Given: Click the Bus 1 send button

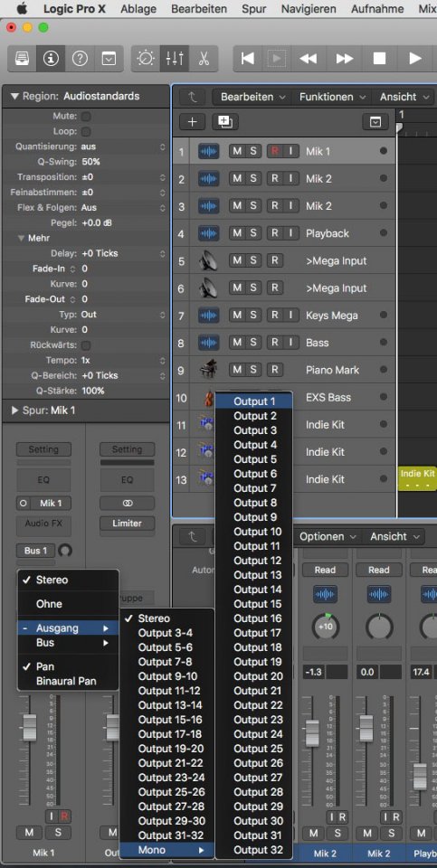Looking at the screenshot, I should coord(35,551).
